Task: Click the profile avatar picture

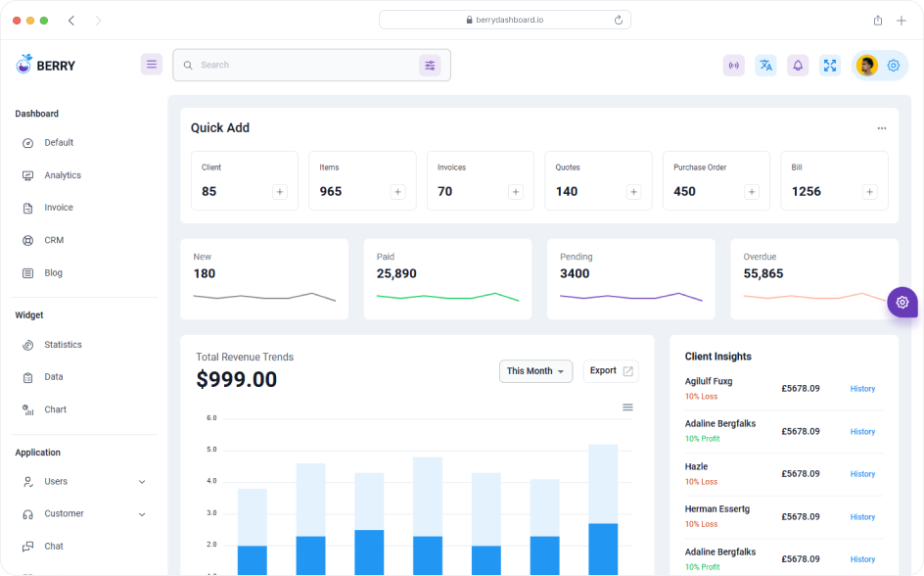Action: [865, 65]
